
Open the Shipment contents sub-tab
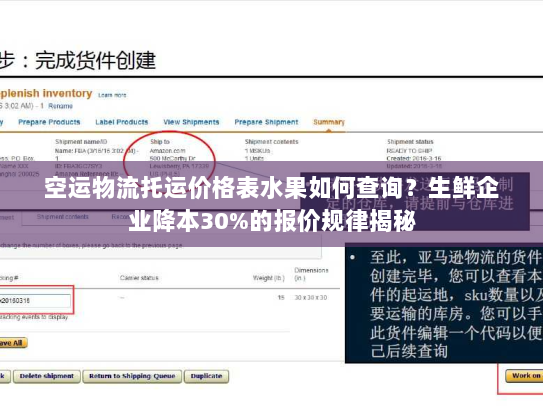click(63, 217)
